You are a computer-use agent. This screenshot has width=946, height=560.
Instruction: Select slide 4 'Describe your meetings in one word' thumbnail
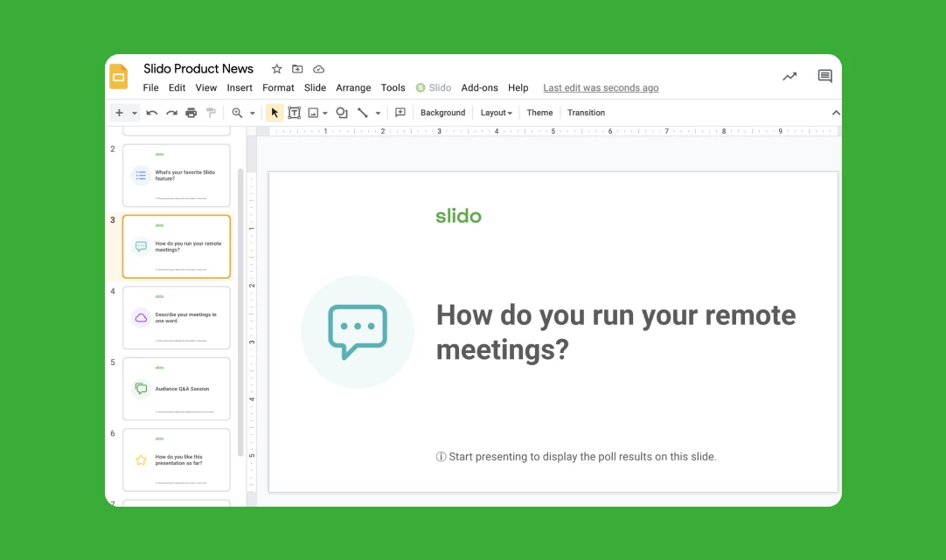(176, 318)
